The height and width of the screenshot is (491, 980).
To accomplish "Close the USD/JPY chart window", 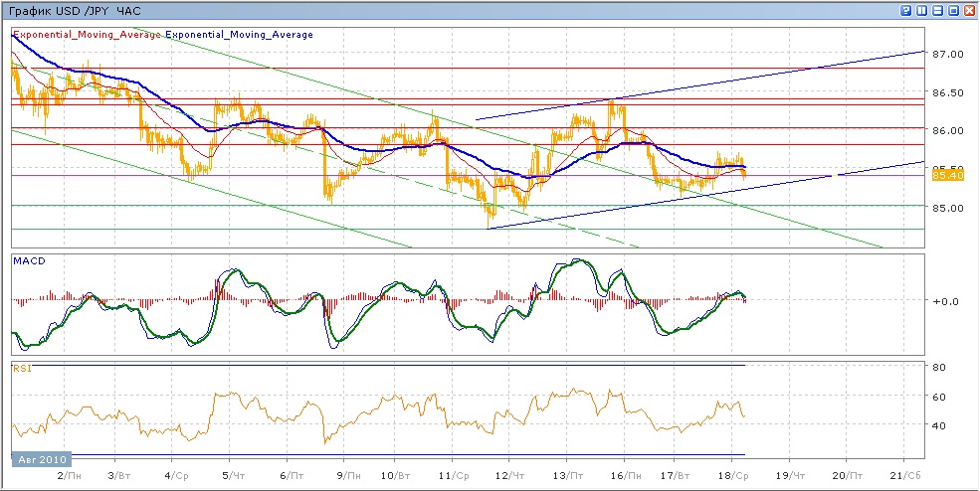I will coord(969,10).
